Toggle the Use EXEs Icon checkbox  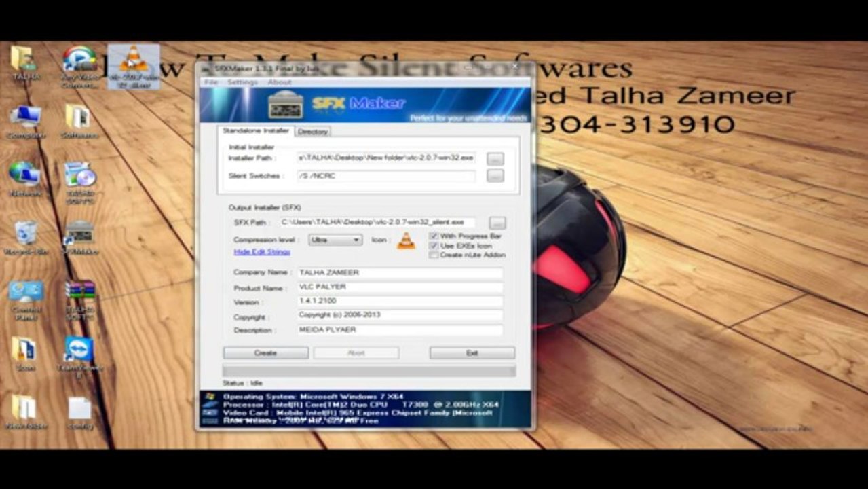(434, 245)
